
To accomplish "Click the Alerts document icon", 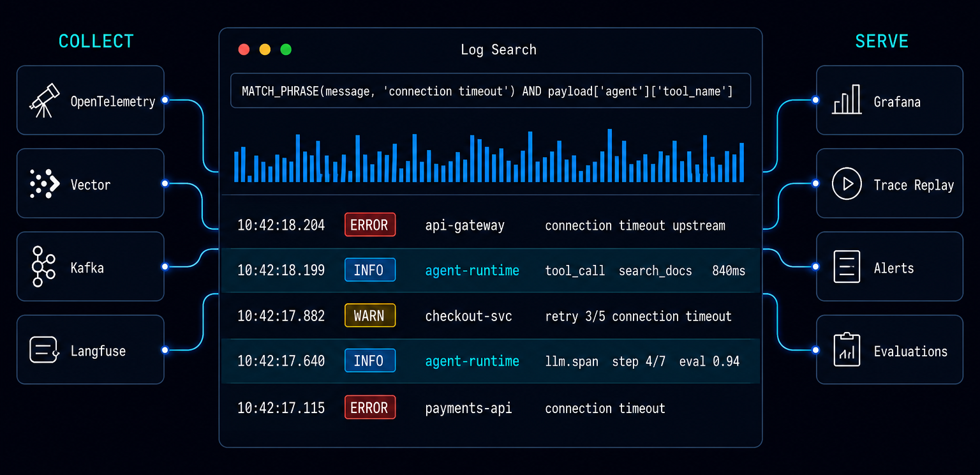I will click(x=847, y=267).
